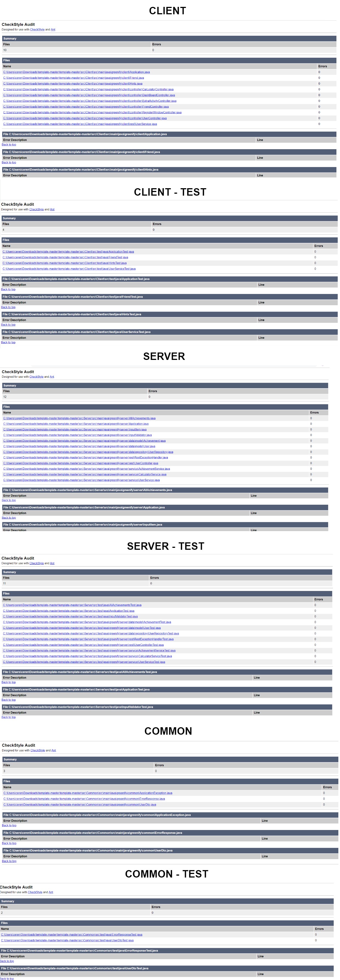Click the UserDtoTest.java file link
This screenshot has width=340, height=980.
(67, 940)
